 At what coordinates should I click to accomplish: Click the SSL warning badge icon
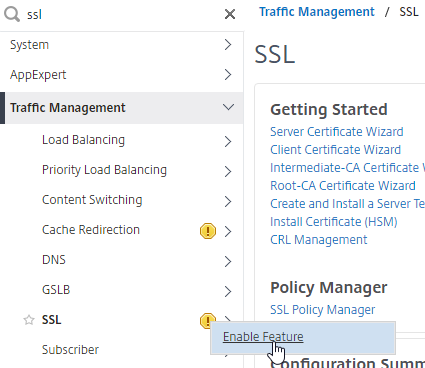(206, 320)
